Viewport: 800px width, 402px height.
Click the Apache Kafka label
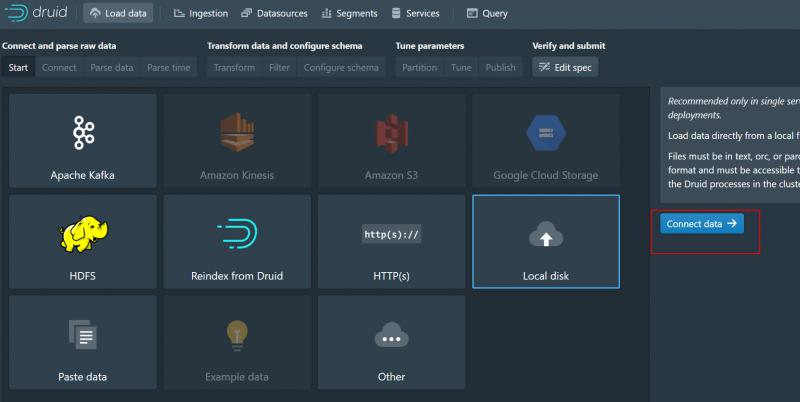click(x=83, y=175)
